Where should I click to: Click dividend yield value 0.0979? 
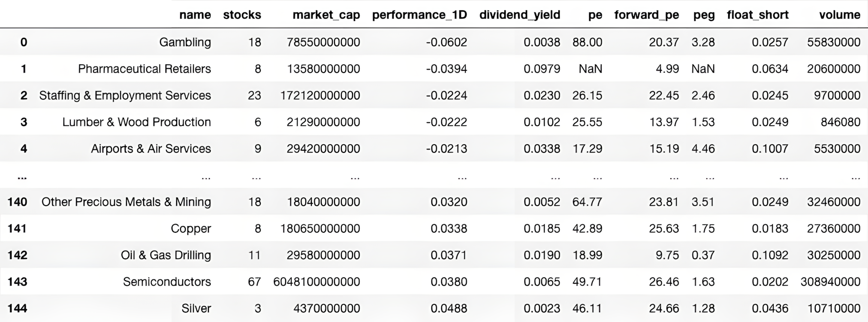coord(542,69)
